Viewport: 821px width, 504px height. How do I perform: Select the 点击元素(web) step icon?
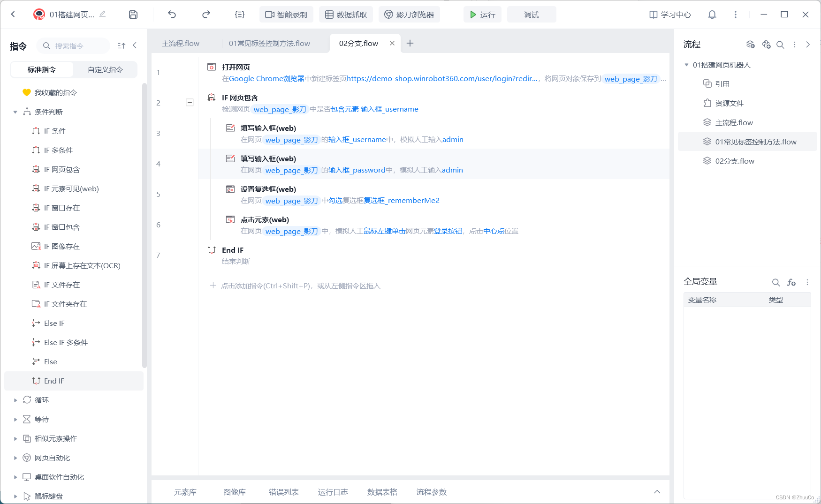tap(230, 219)
